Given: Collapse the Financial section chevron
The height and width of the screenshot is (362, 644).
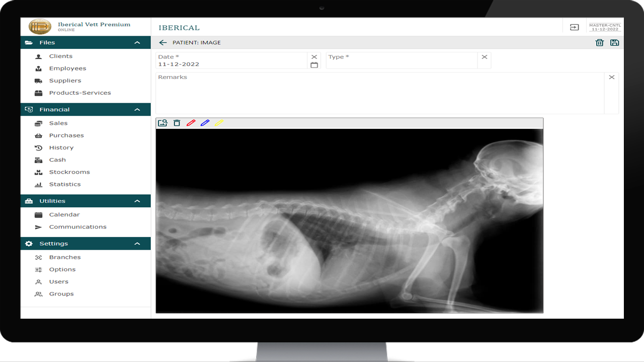Looking at the screenshot, I should 137,110.
